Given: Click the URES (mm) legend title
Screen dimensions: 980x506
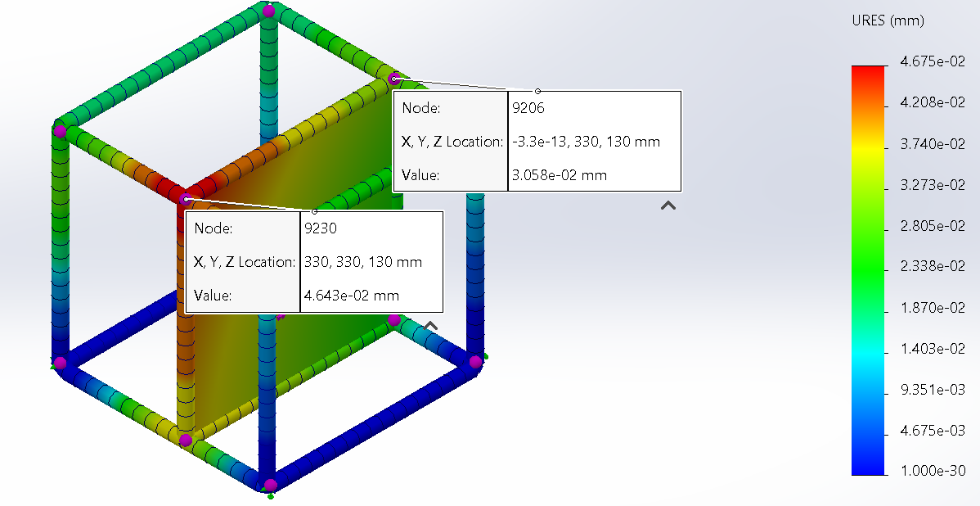Looking at the screenshot, I should coord(888,20).
